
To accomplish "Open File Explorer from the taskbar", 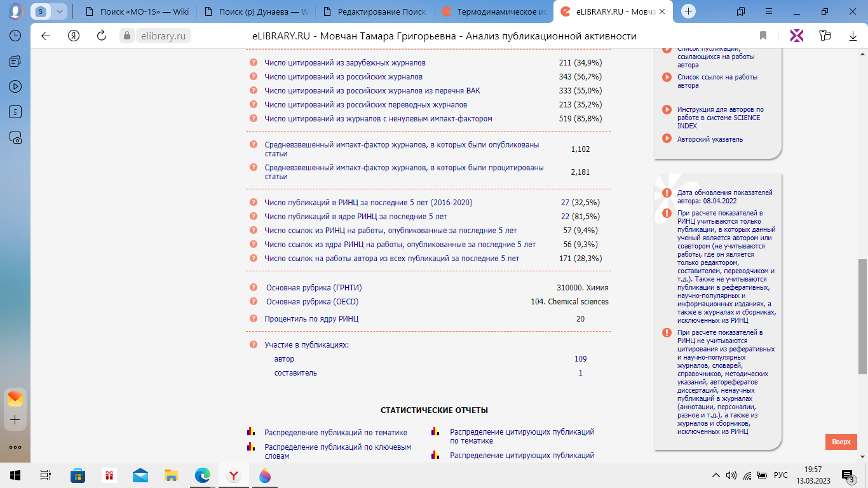I will click(171, 475).
